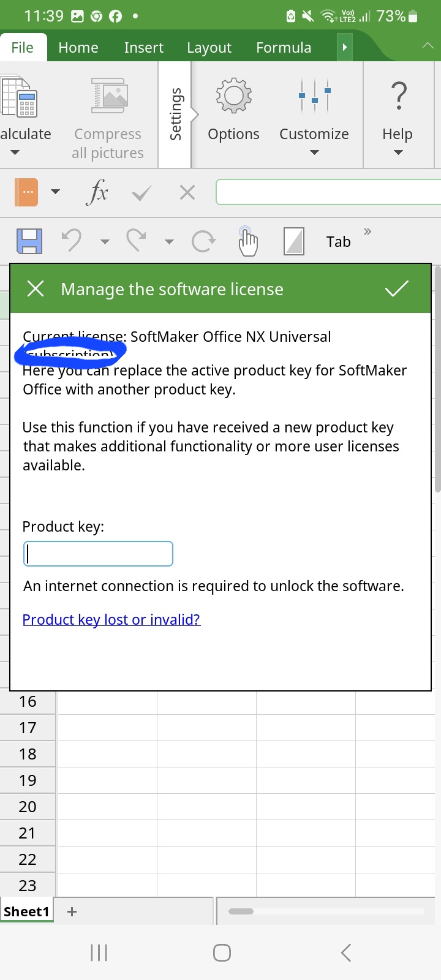Viewport: 441px width, 980px height.
Task: Expand the Undo history dropdown arrow
Action: coord(105,242)
